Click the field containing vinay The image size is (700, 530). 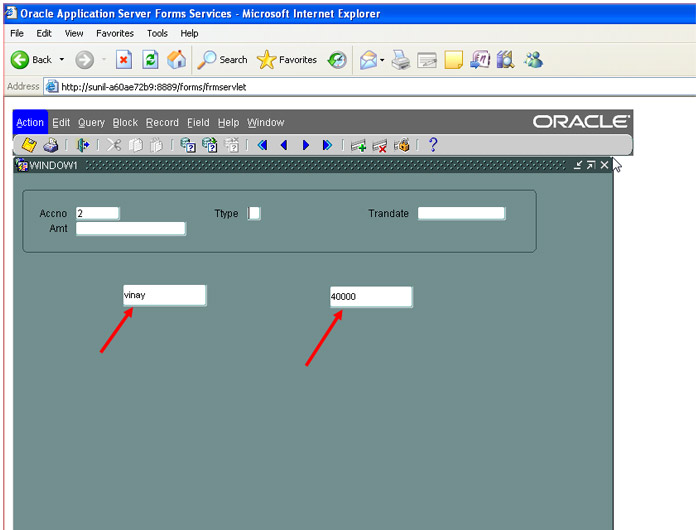coord(165,295)
